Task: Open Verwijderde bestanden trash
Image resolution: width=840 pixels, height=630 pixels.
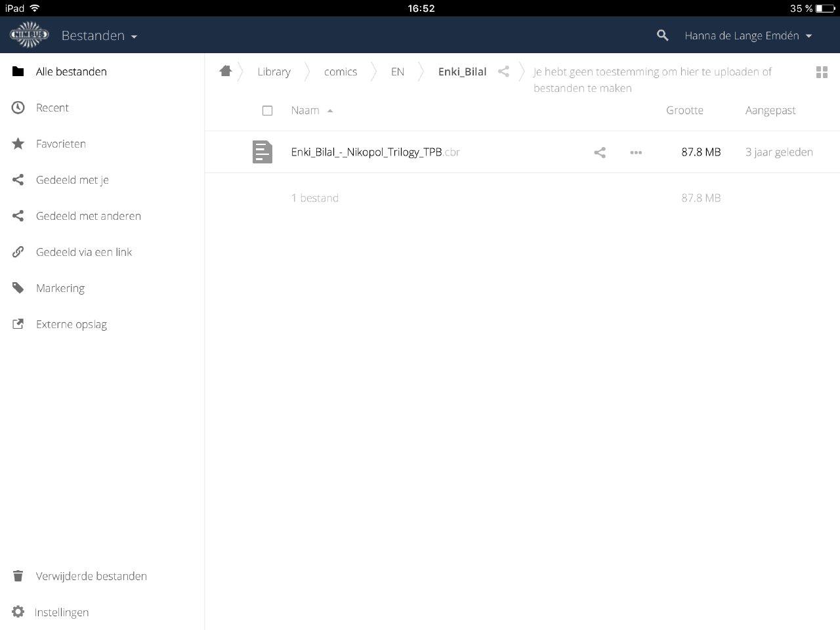Action: click(x=91, y=576)
